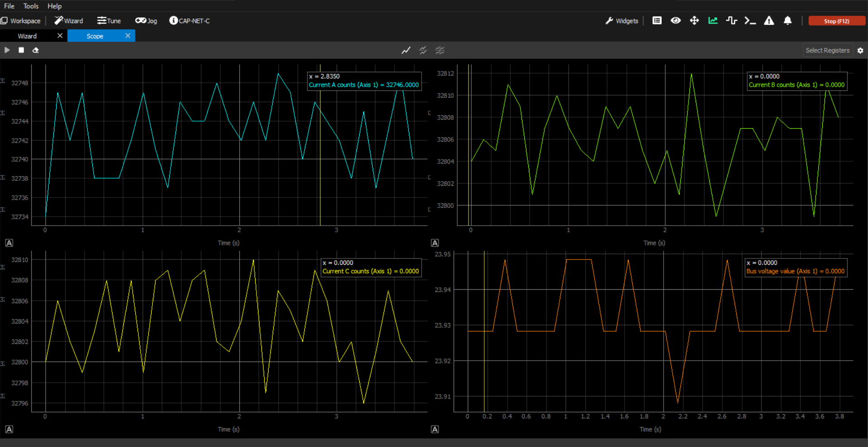Open the Workspace menu

pos(21,21)
